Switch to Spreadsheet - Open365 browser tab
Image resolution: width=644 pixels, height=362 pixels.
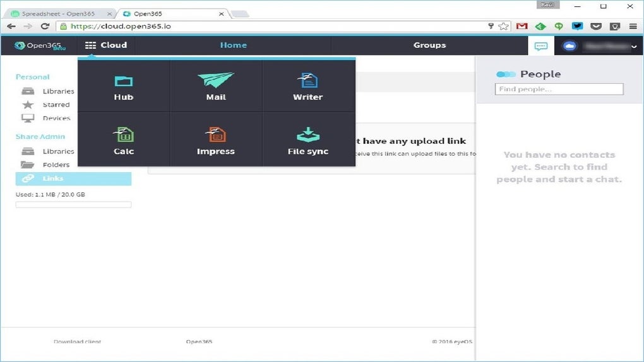pos(58,13)
